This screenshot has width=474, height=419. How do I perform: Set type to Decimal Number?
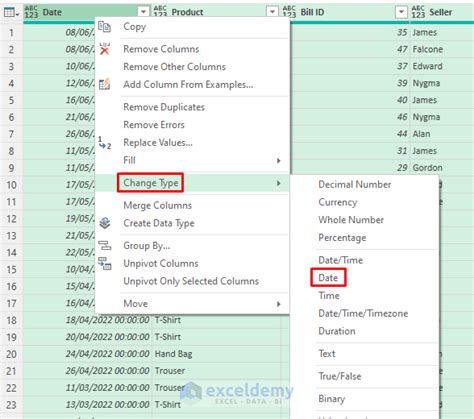point(355,184)
